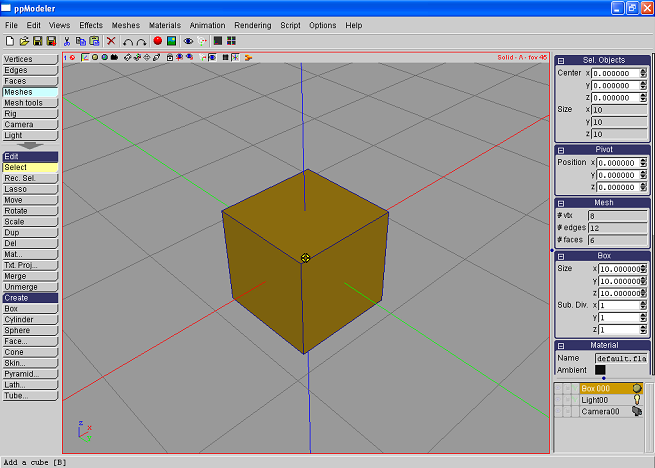
Task: Click the camera icon on Camera00 row
Action: coord(637,411)
